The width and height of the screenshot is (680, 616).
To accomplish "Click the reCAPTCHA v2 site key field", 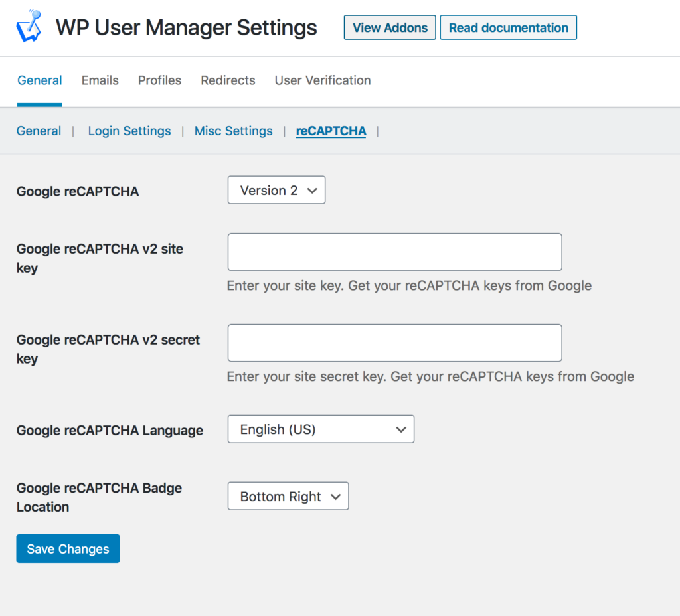I will [x=394, y=252].
